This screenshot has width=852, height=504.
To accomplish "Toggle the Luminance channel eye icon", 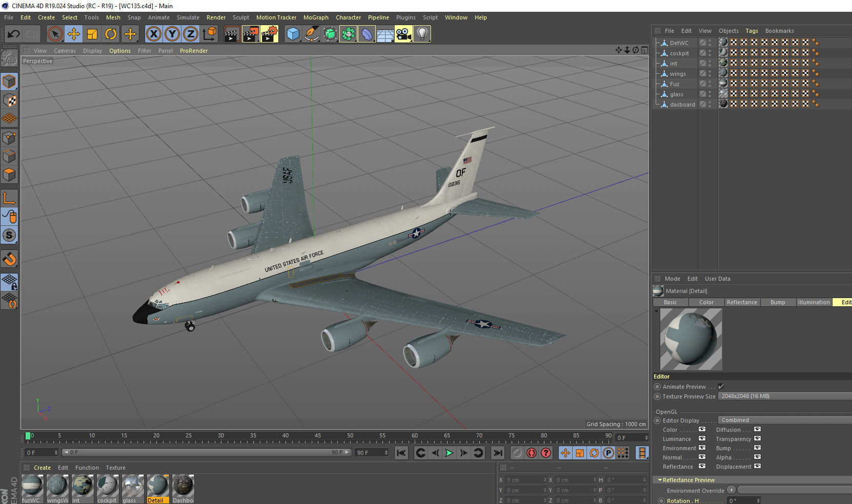I will tap(702, 438).
